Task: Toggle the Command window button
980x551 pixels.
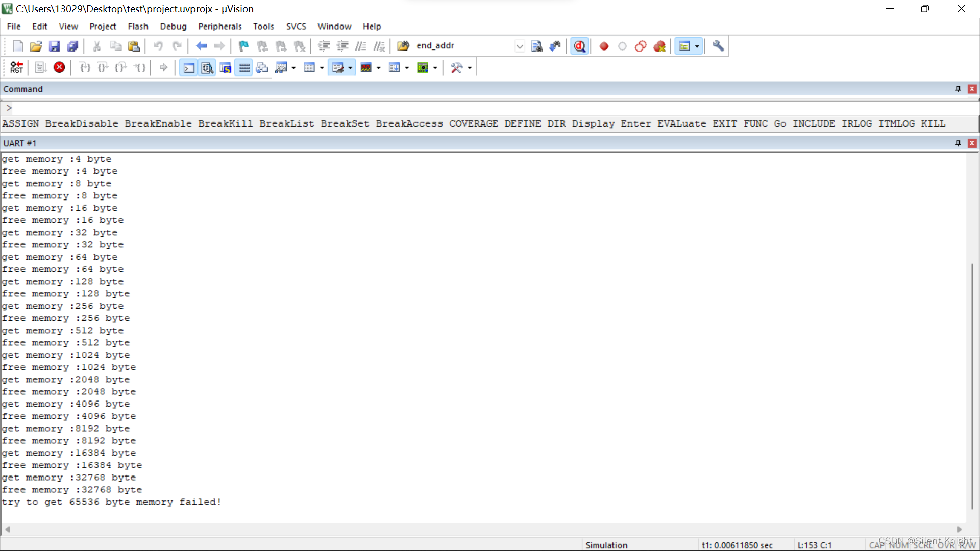Action: pos(188,67)
